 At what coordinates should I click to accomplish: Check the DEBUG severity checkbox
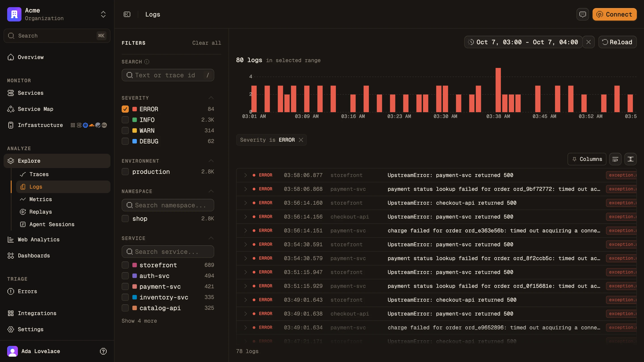(x=125, y=141)
